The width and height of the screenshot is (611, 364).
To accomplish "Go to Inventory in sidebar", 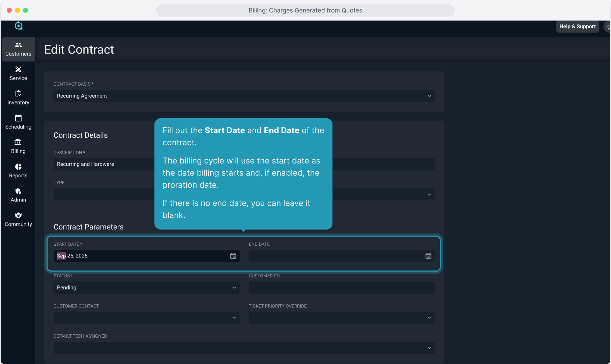I will click(18, 98).
